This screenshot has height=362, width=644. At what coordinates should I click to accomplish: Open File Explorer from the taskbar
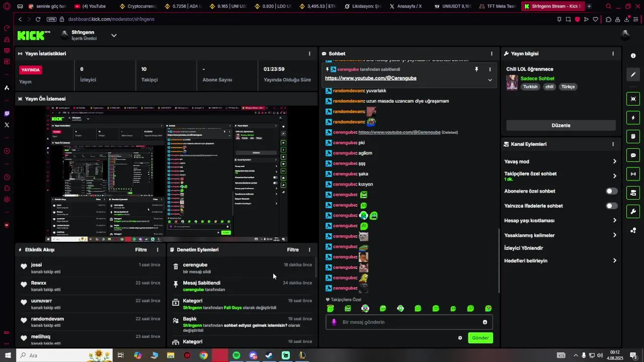171,355
